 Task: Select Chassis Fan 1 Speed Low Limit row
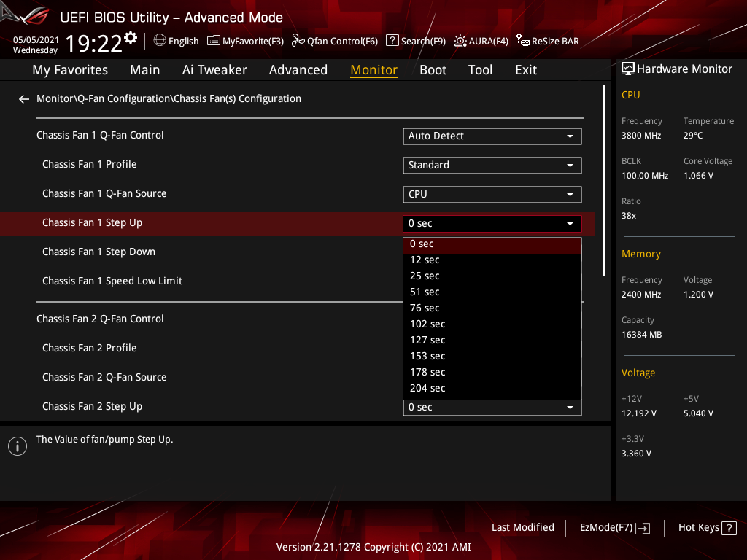click(112, 281)
